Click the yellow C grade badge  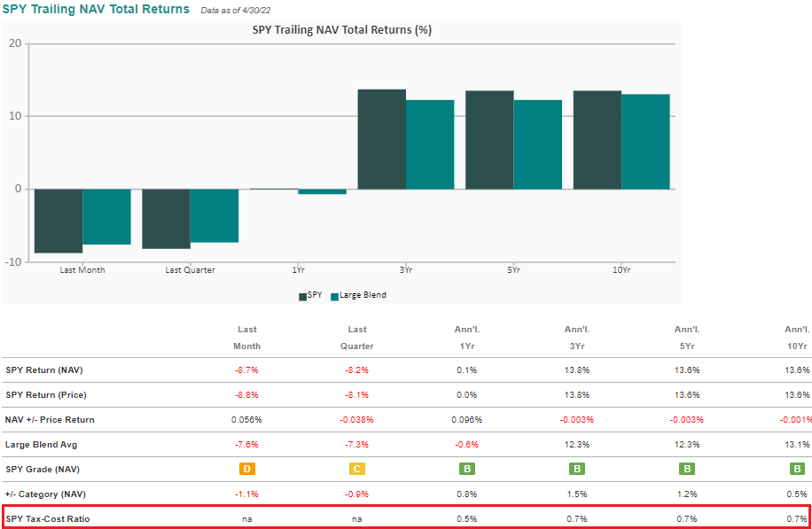coord(357,469)
